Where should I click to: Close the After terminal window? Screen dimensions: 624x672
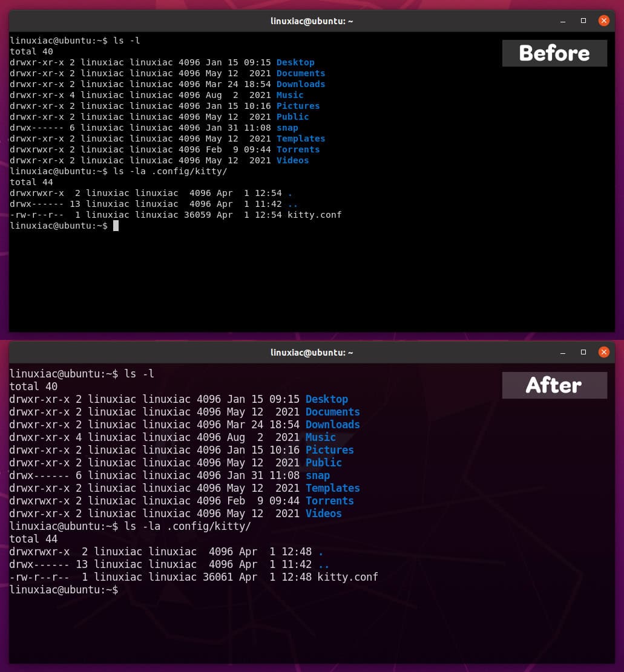603,351
